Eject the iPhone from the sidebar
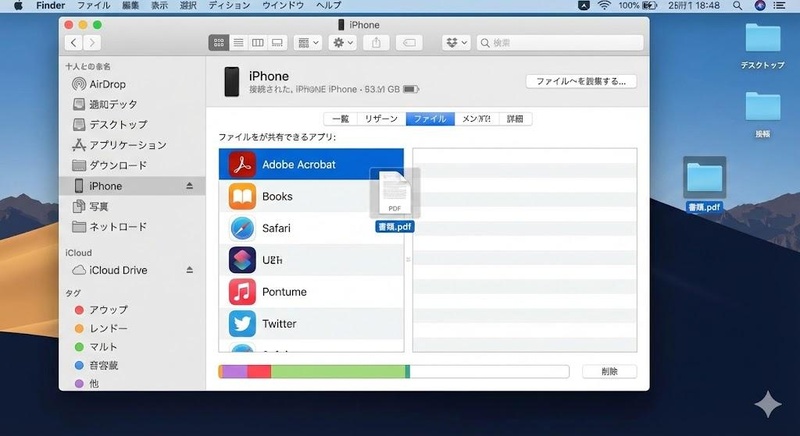The width and height of the screenshot is (800, 436). (189, 186)
